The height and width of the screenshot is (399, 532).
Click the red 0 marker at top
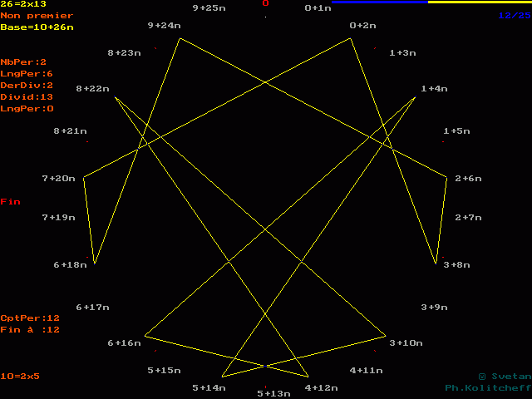click(266, 3)
